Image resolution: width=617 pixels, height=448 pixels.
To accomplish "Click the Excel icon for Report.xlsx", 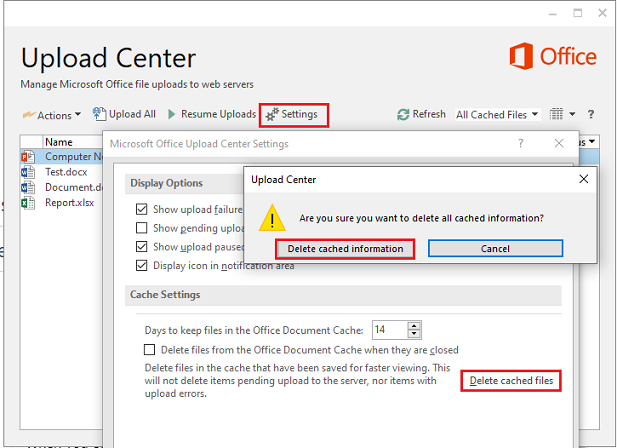I will tap(28, 203).
